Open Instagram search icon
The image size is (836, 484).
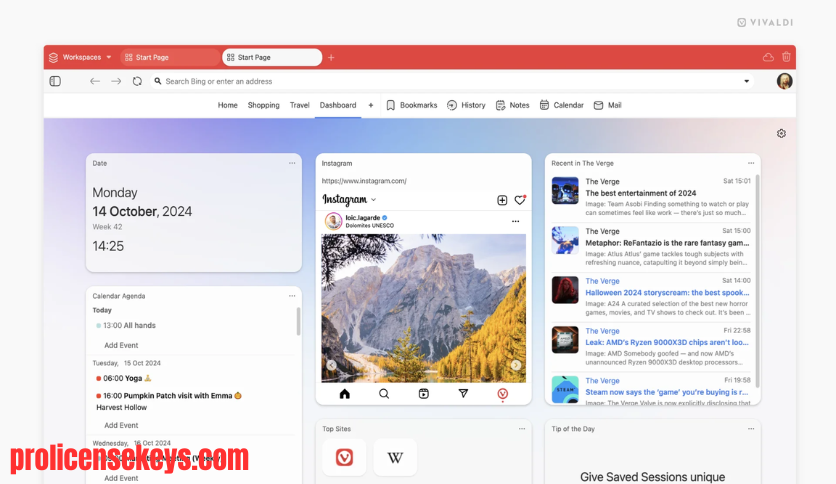point(384,394)
